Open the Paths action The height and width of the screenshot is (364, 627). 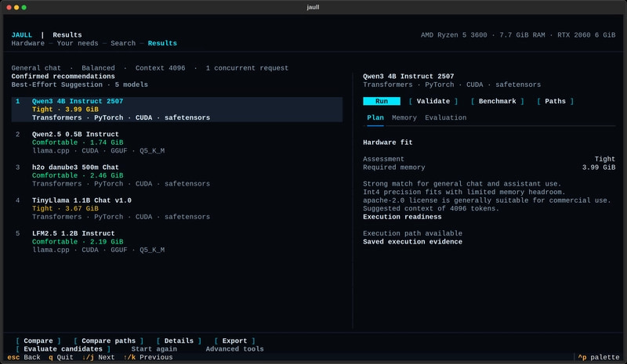(x=555, y=101)
